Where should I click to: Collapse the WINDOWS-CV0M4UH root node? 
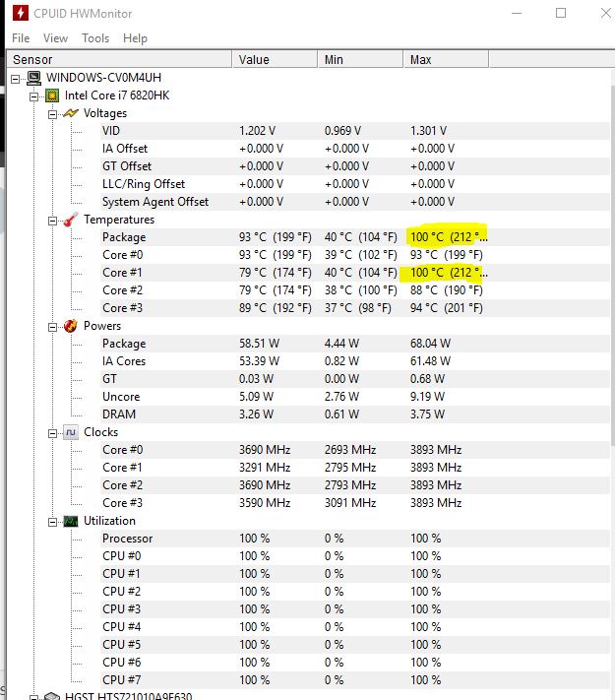coord(16,80)
